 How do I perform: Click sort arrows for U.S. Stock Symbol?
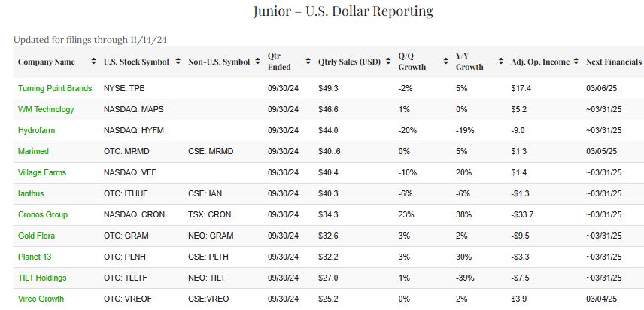coord(178,61)
